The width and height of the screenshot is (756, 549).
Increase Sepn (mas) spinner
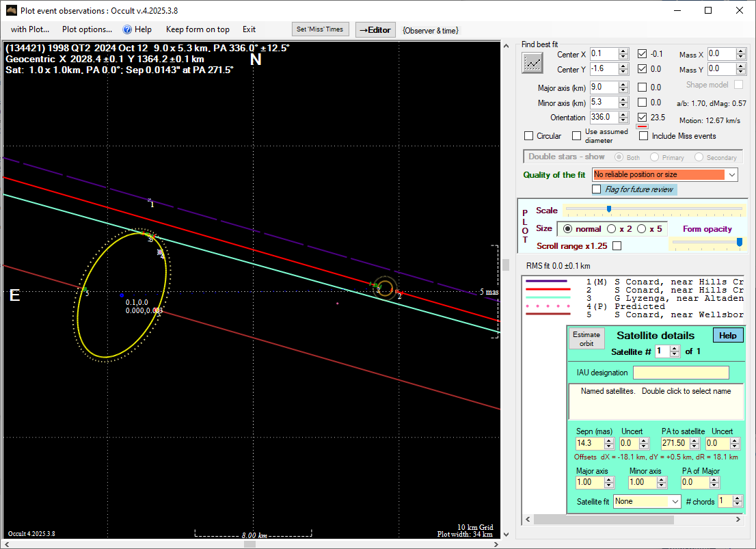pyautogui.click(x=609, y=440)
